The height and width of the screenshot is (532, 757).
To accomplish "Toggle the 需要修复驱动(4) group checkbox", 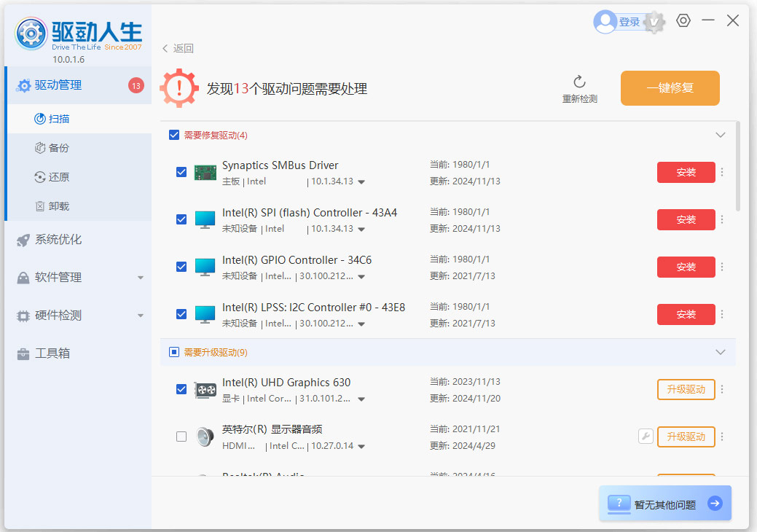I will click(x=174, y=134).
